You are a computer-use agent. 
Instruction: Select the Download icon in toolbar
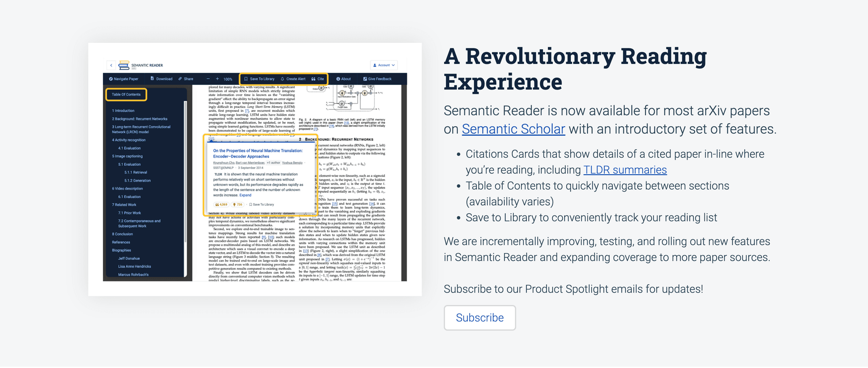[152, 79]
